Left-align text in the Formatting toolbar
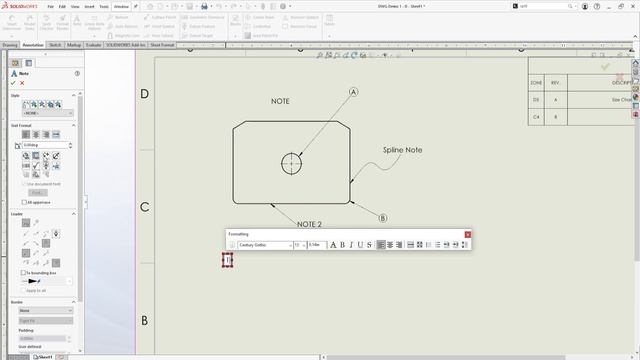This screenshot has height=360, width=640. tap(381, 245)
